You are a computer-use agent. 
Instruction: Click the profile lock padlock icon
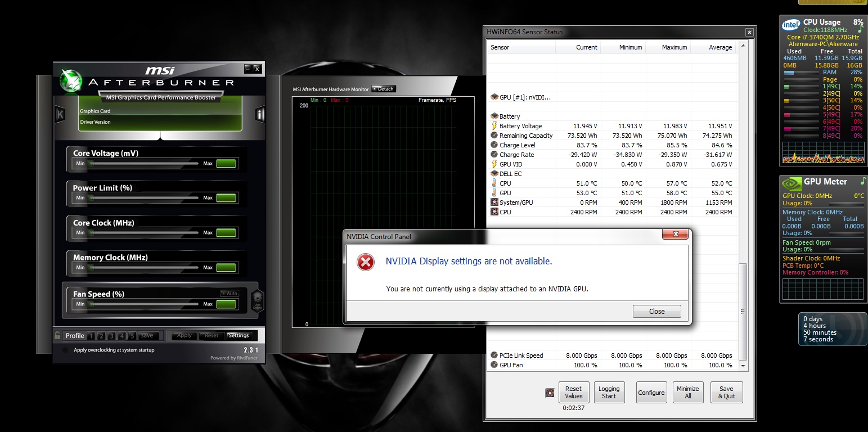pos(57,335)
